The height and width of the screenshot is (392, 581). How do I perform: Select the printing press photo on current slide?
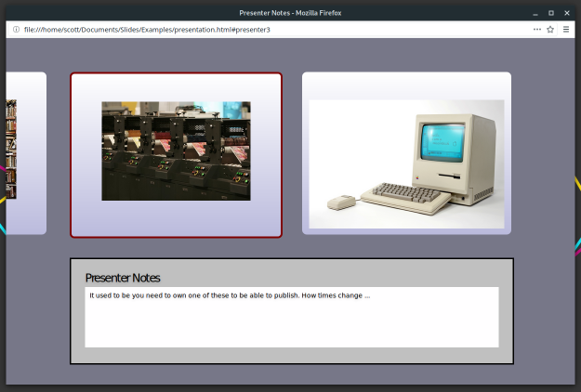(176, 150)
